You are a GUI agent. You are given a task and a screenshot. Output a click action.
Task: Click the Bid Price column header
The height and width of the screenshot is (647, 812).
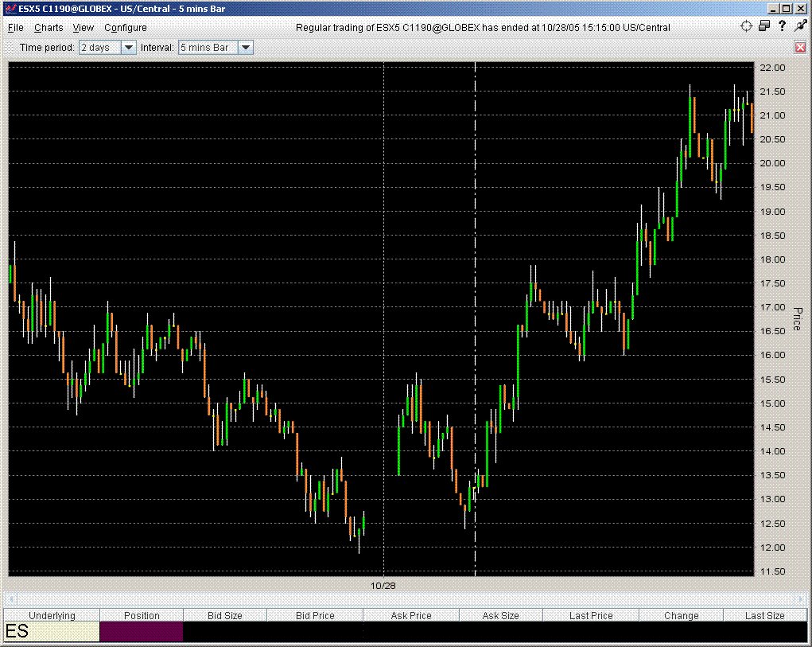pos(315,615)
